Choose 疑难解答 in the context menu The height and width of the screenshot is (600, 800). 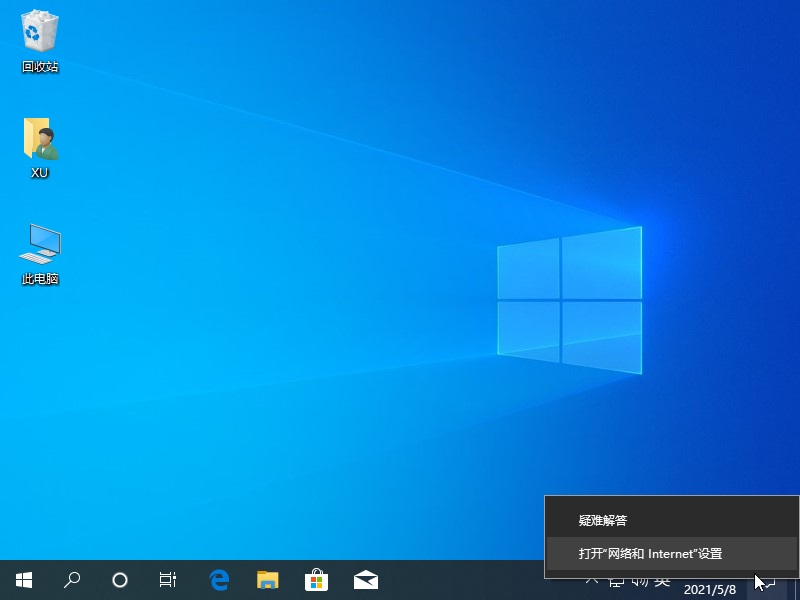coord(602,520)
